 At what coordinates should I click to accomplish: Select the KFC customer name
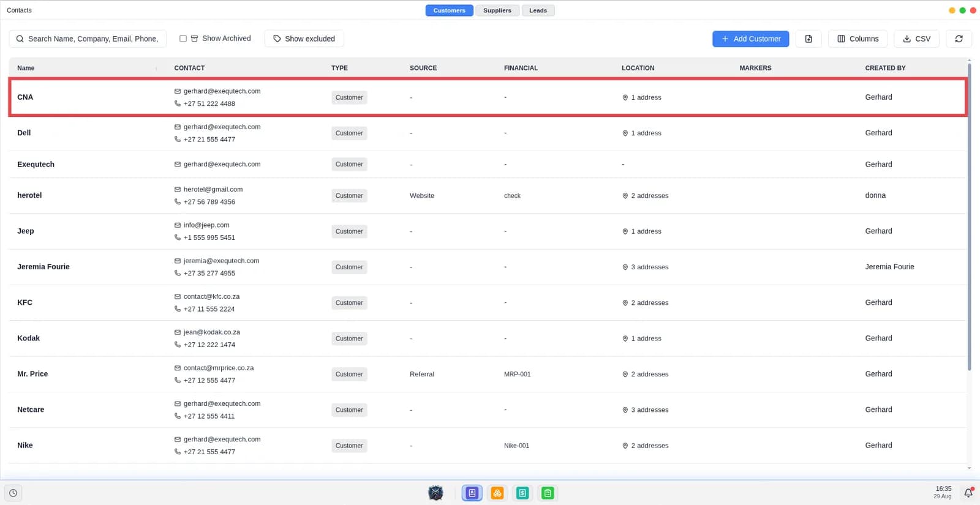click(x=24, y=302)
